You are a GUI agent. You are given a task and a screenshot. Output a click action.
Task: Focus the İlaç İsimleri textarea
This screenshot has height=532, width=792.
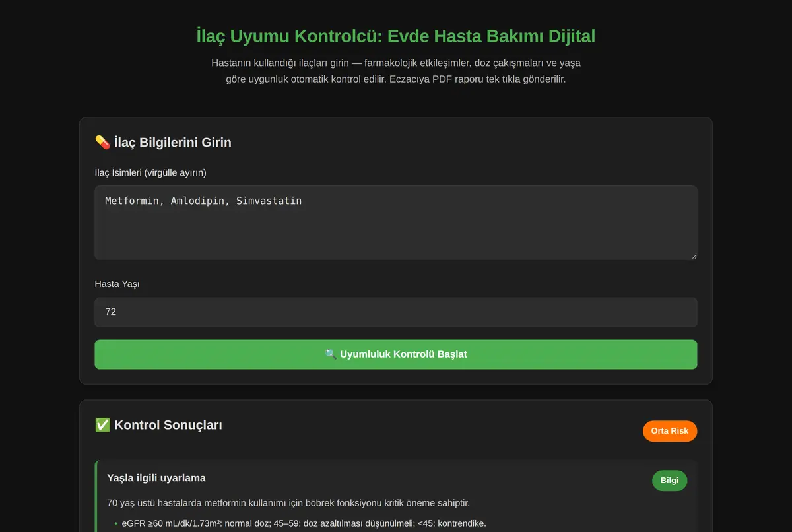point(396,222)
